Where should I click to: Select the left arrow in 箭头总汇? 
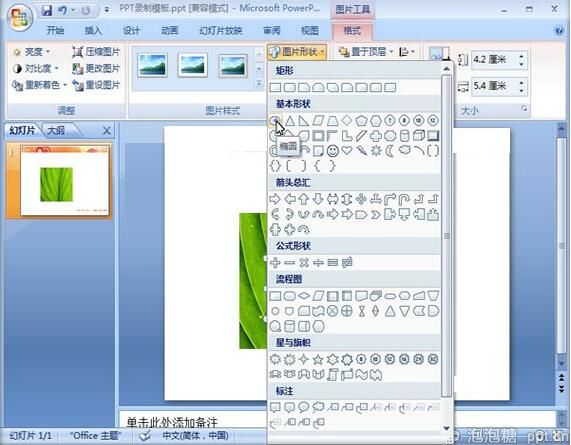pos(290,199)
